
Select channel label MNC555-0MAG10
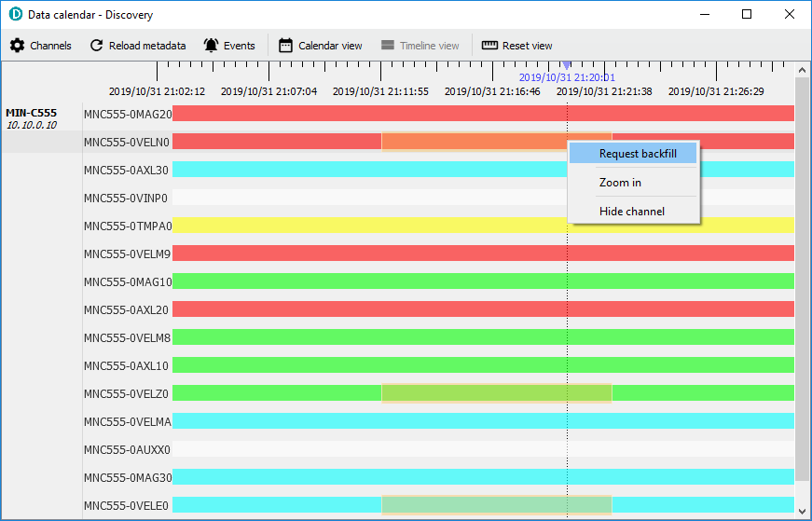pos(128,281)
